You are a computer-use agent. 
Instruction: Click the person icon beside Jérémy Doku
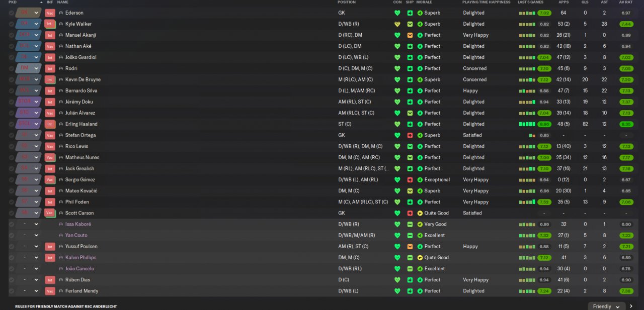[61, 102]
